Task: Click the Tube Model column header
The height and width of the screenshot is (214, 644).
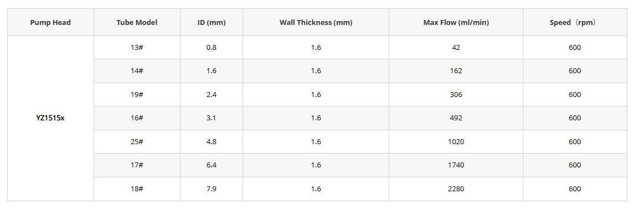Action: 137,22
